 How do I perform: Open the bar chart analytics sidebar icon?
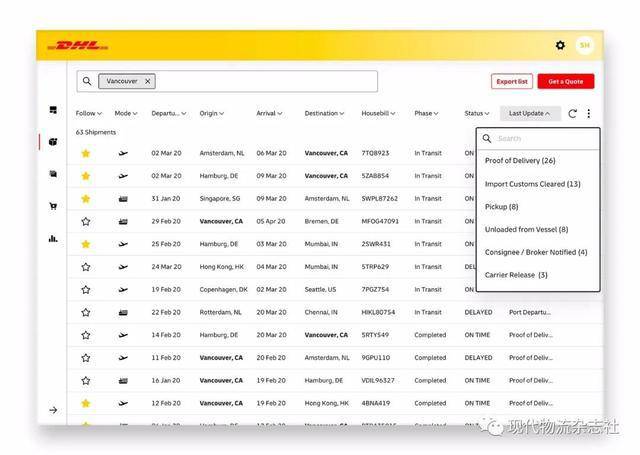(x=53, y=238)
